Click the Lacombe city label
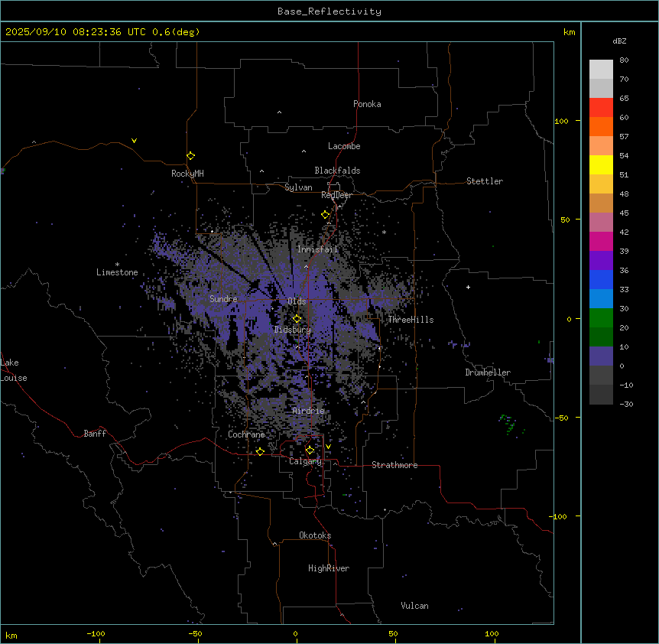This screenshot has height=644, width=659. (x=344, y=146)
